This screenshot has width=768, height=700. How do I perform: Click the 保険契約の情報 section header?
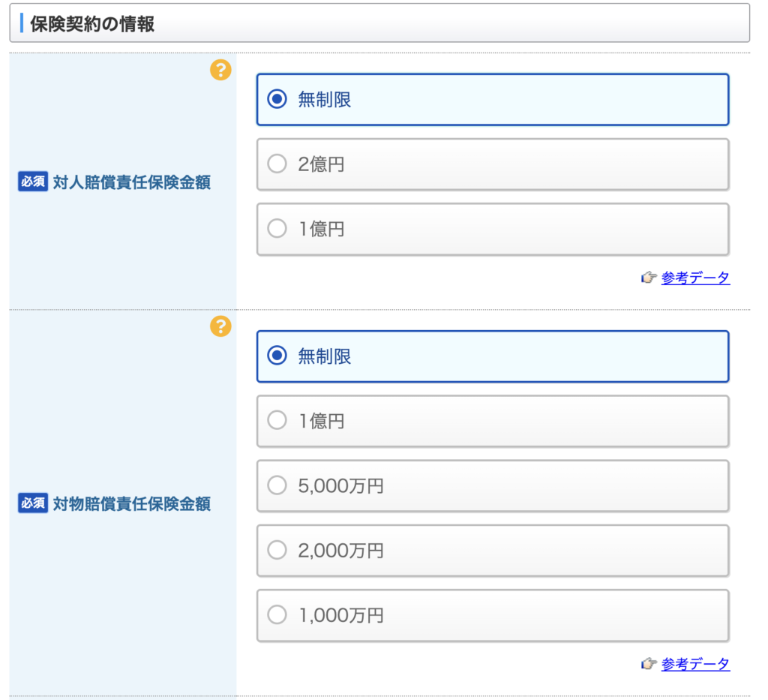92,24
